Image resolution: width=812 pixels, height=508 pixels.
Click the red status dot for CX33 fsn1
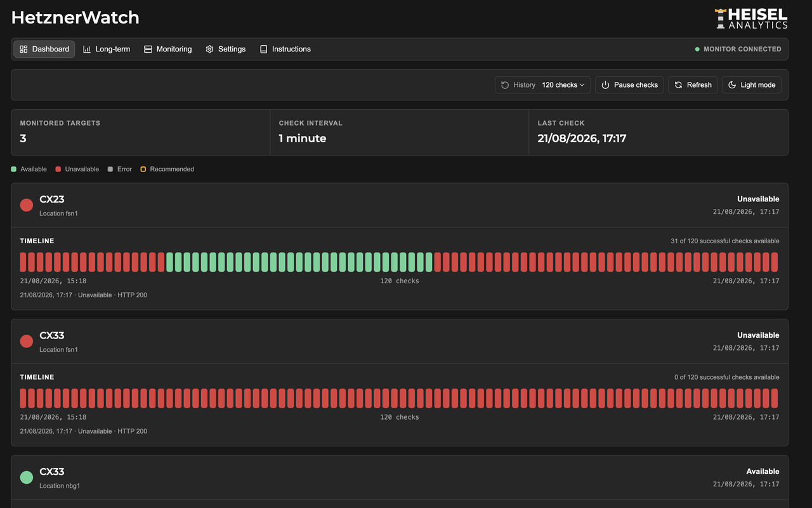click(27, 341)
